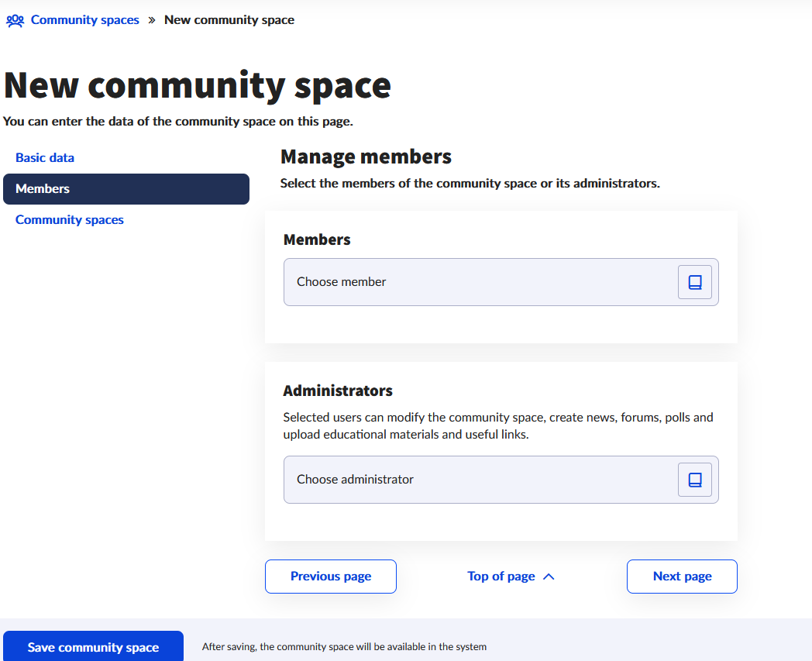This screenshot has width=812, height=661.
Task: Click the breadcrumb separator arrow
Action: tap(152, 20)
